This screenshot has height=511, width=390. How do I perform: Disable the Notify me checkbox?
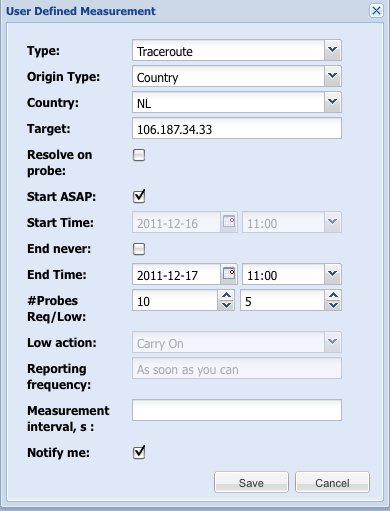139,452
